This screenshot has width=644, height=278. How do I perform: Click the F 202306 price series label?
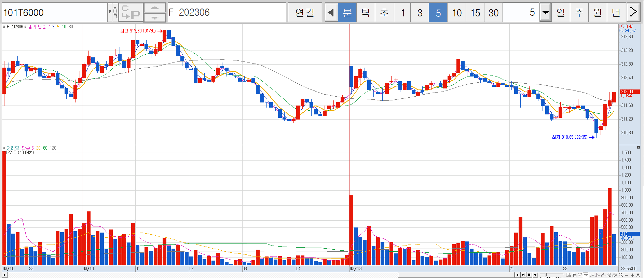point(15,27)
